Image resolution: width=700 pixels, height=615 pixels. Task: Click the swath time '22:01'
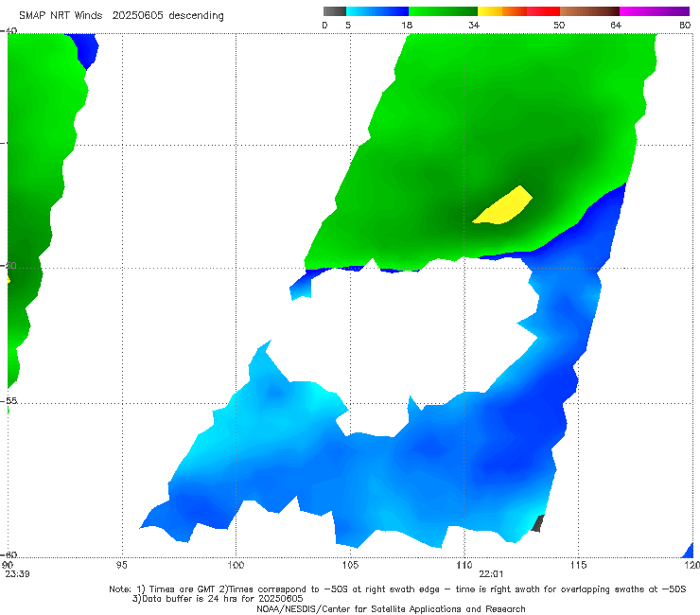click(x=491, y=574)
